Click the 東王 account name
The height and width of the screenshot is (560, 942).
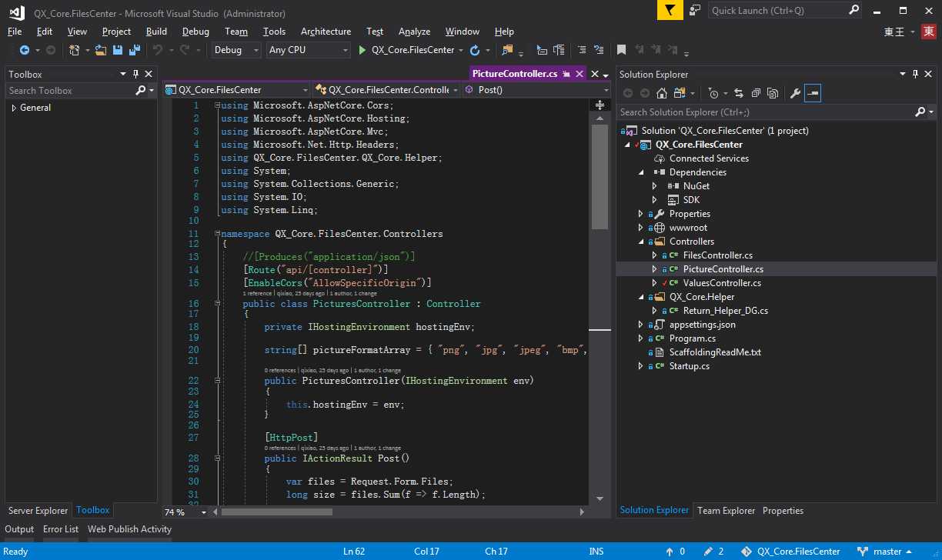coord(894,32)
